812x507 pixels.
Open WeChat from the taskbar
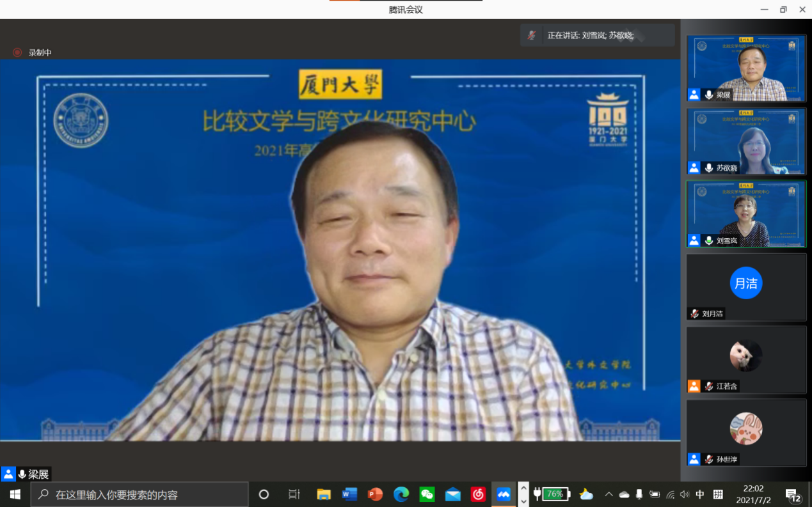tap(427, 494)
